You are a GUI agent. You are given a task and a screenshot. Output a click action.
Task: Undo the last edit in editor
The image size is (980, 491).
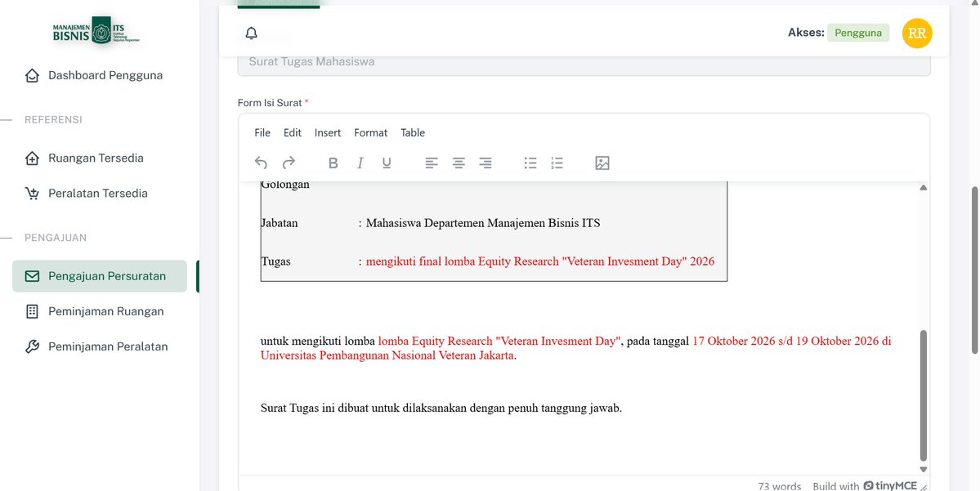[261, 163]
